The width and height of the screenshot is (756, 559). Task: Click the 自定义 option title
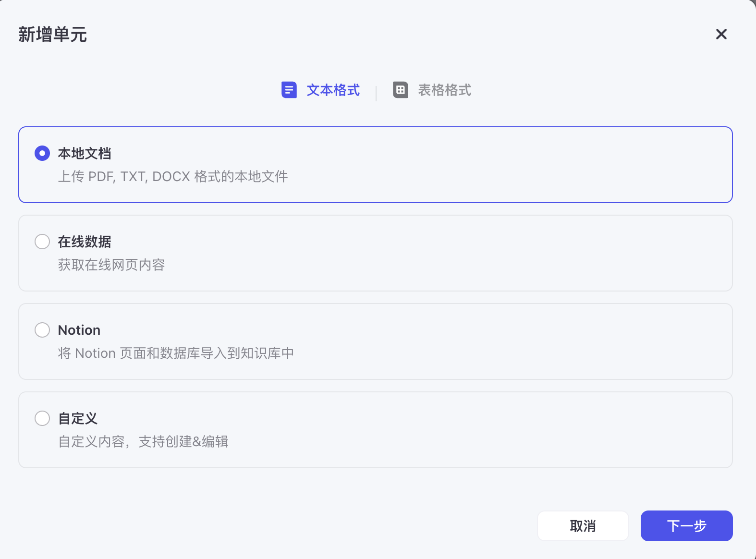tap(78, 418)
